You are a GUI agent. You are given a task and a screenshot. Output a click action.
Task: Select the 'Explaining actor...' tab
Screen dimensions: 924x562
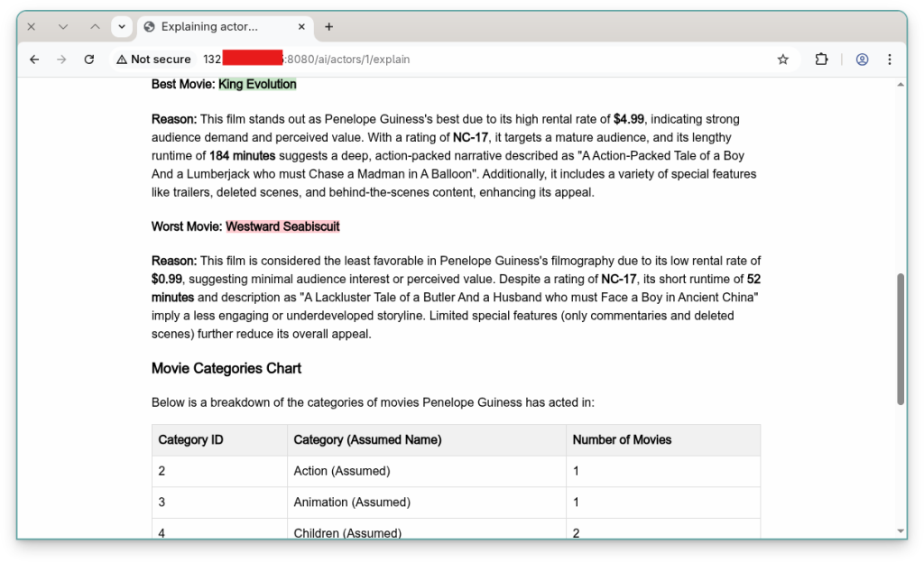(x=212, y=27)
